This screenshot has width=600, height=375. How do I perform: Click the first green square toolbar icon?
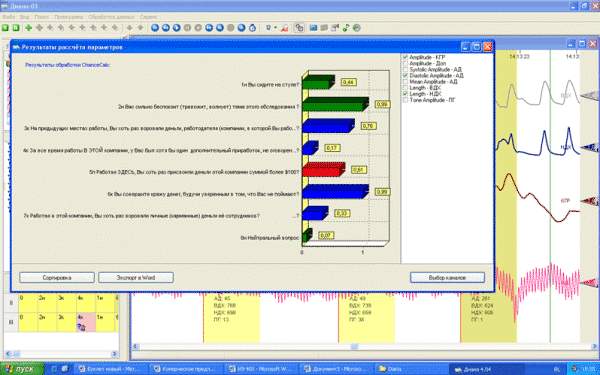tap(5, 28)
